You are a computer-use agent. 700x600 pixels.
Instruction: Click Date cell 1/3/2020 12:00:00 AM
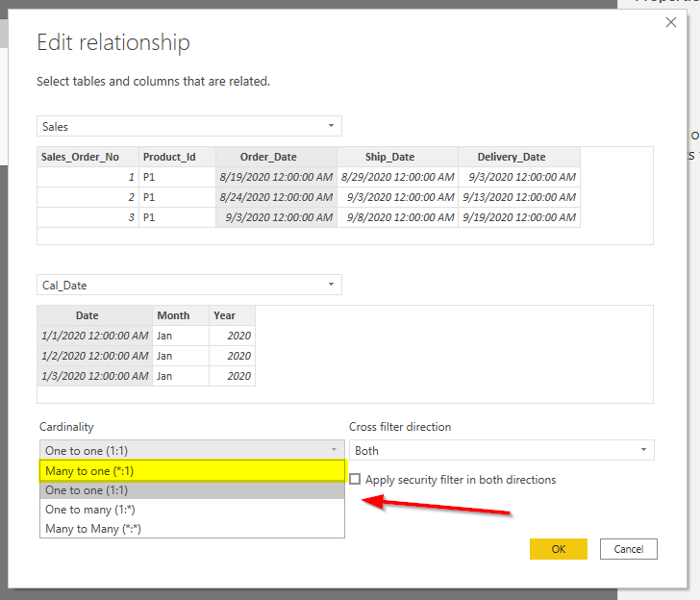pos(94,376)
